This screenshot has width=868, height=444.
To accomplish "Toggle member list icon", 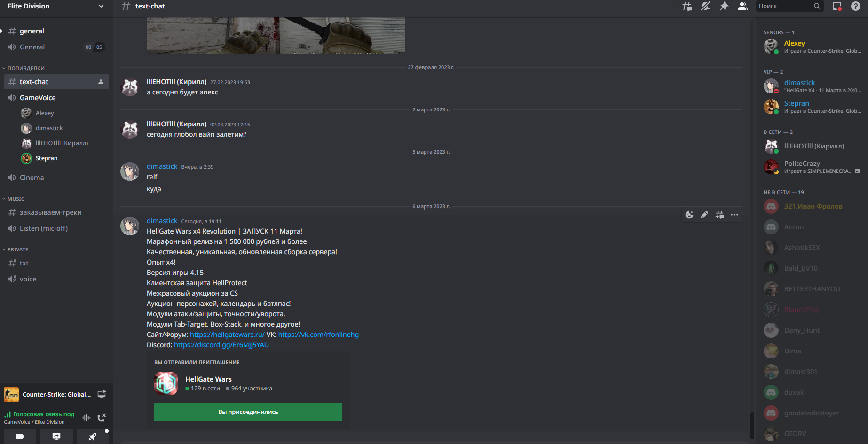I will point(743,6).
